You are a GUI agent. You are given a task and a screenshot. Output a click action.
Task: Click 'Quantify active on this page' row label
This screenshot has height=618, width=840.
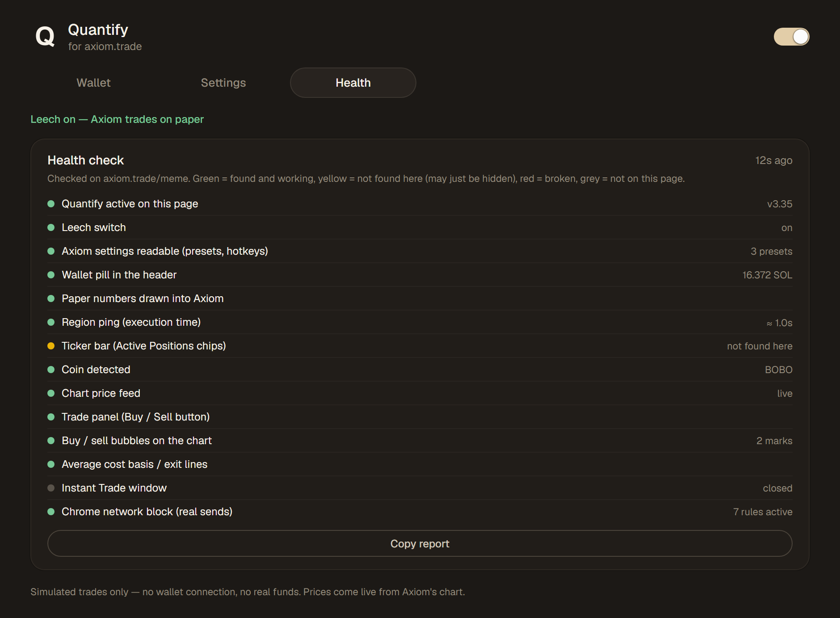130,204
